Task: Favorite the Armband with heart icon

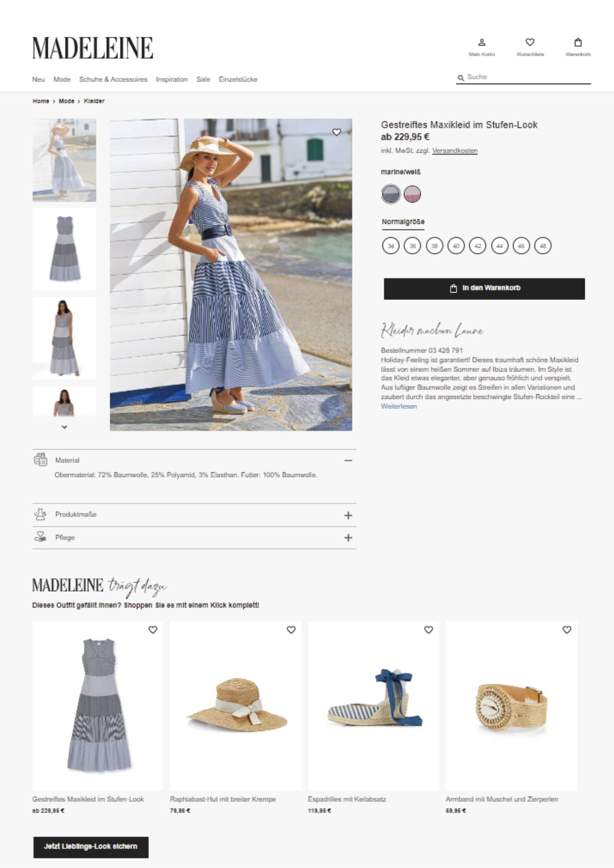Action: [567, 630]
